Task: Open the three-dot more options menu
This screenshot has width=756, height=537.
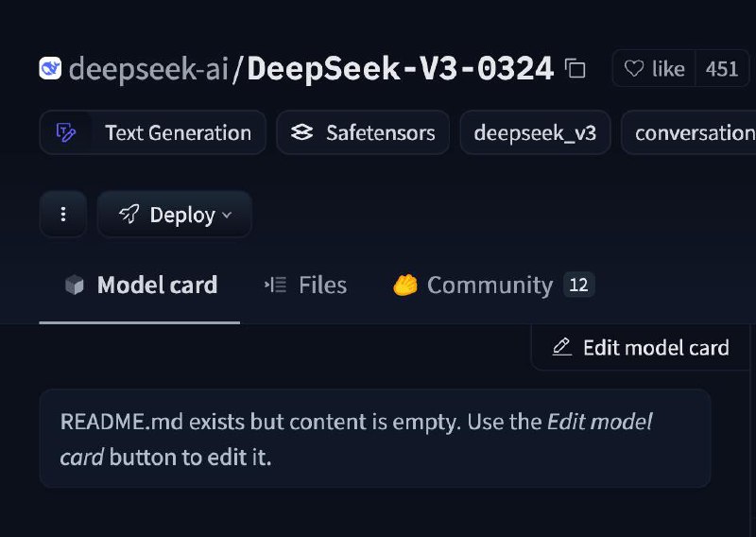Action: (63, 215)
